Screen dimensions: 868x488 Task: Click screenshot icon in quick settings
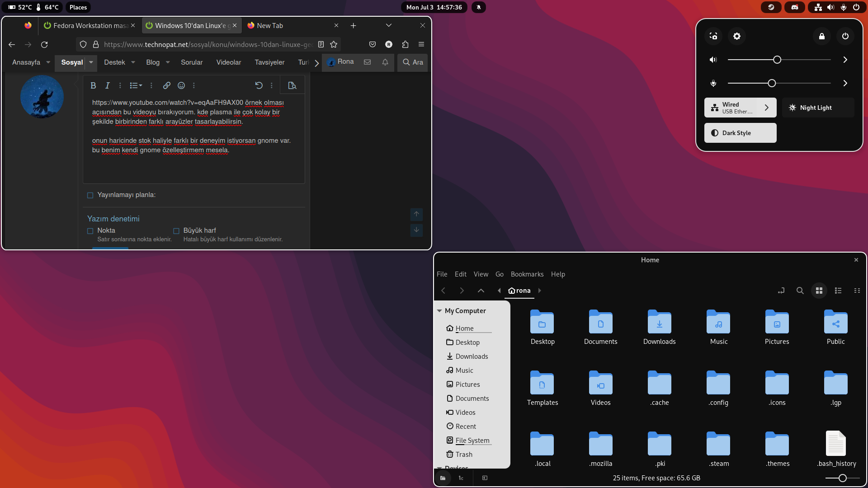click(713, 36)
